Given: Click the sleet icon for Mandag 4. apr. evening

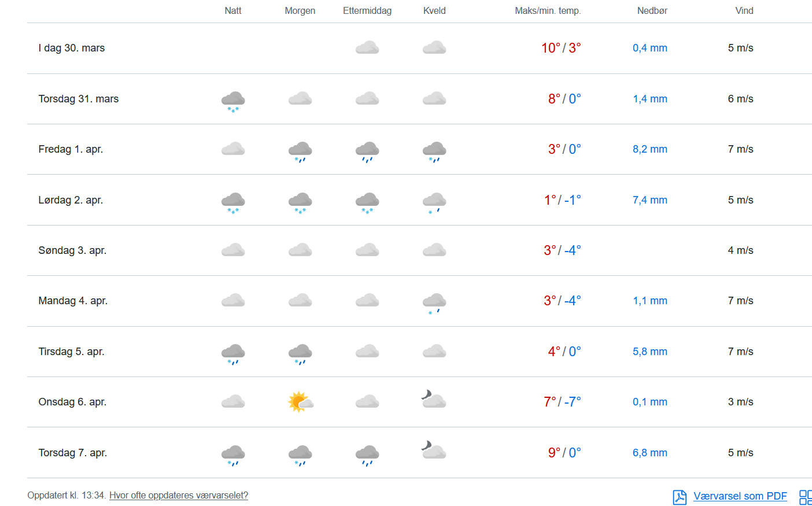Looking at the screenshot, I should tap(434, 302).
